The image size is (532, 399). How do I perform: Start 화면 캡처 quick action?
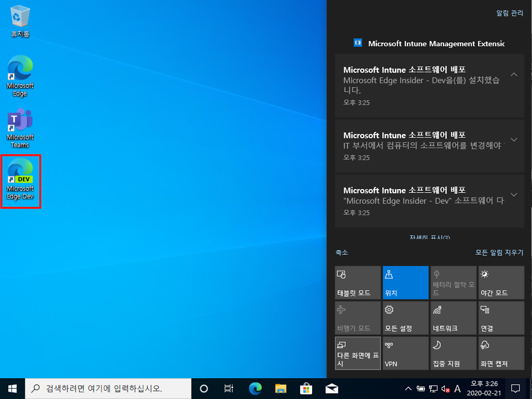(501, 353)
